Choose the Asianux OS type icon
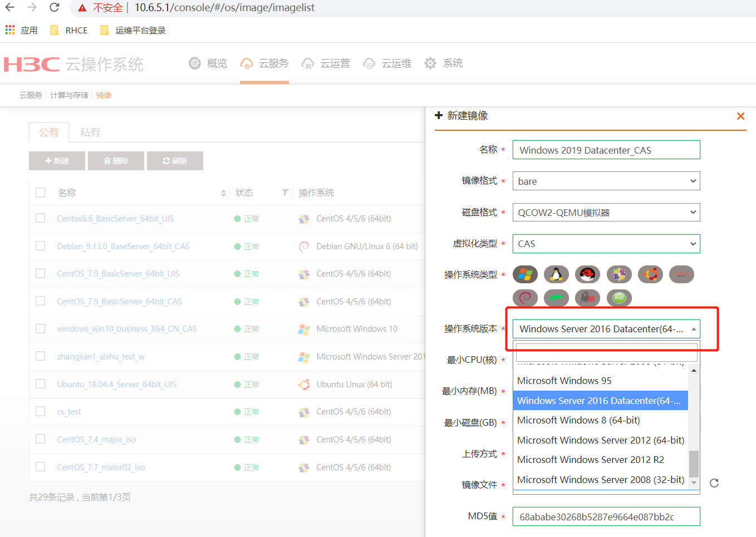Image resolution: width=756 pixels, height=537 pixels. (587, 298)
